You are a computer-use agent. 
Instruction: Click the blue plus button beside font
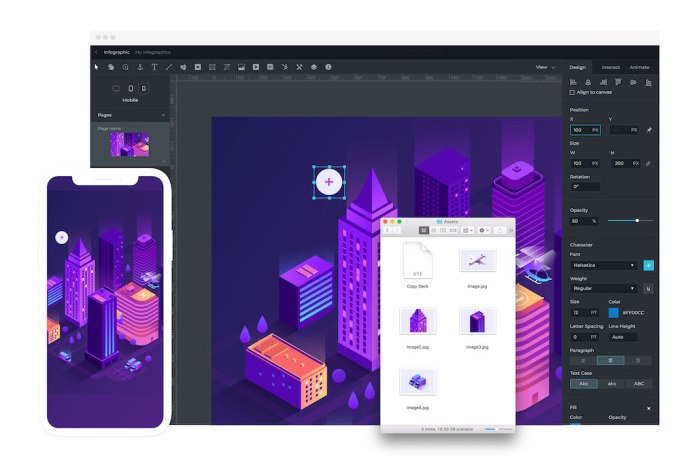(648, 265)
